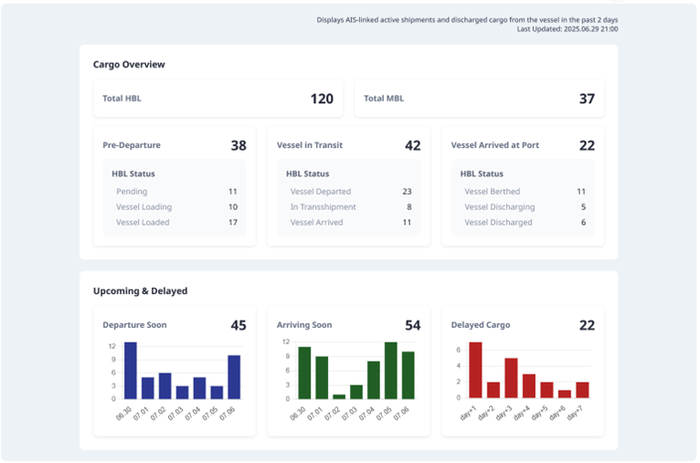This screenshot has width=700, height=463.
Task: Open the Pre-Departure card header
Action: pos(174,145)
